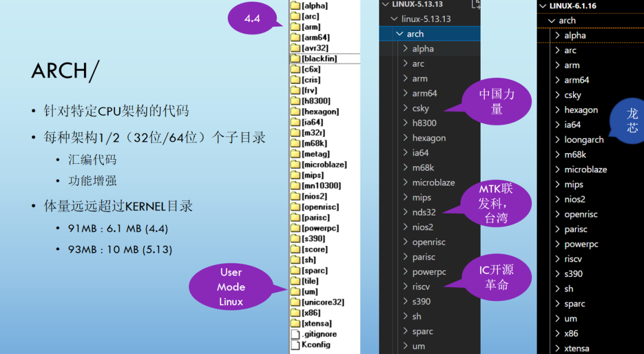Image resolution: width=644 pixels, height=354 pixels.
Task: Select the alpha entry in LINUX-6.1.16
Action: (x=574, y=35)
